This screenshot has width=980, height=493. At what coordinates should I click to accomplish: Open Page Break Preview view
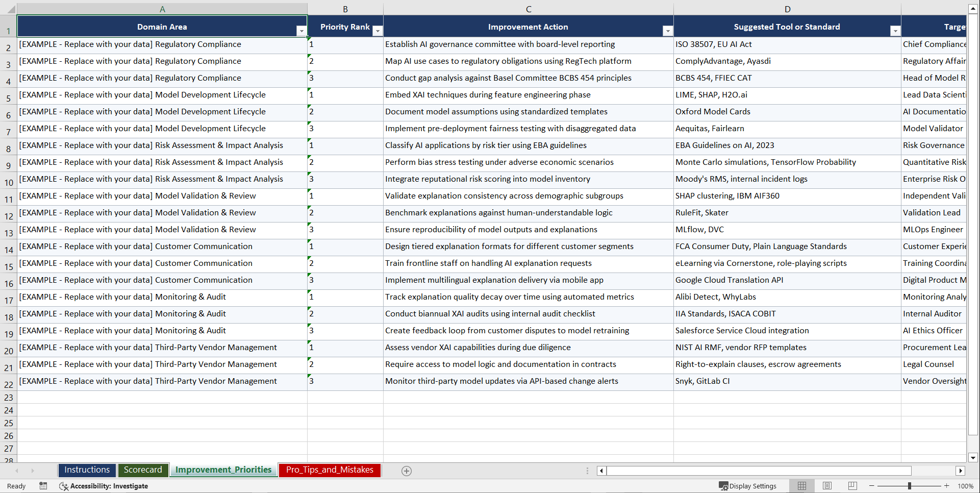pos(852,486)
